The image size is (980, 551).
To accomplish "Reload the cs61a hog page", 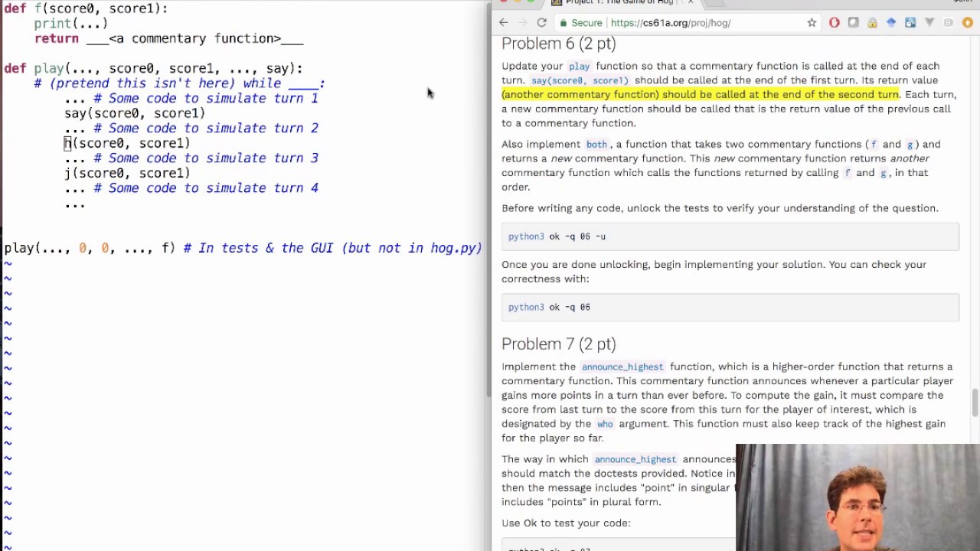I will coord(541,23).
